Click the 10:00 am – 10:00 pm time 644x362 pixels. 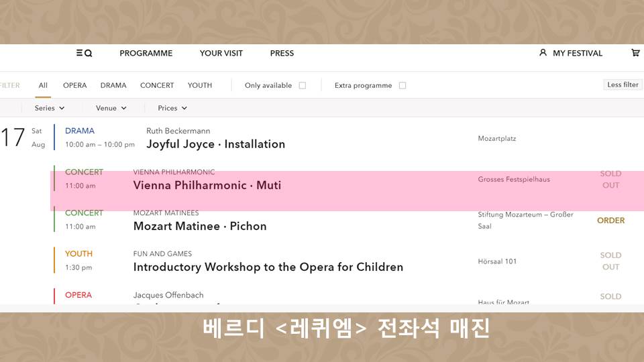pos(100,145)
